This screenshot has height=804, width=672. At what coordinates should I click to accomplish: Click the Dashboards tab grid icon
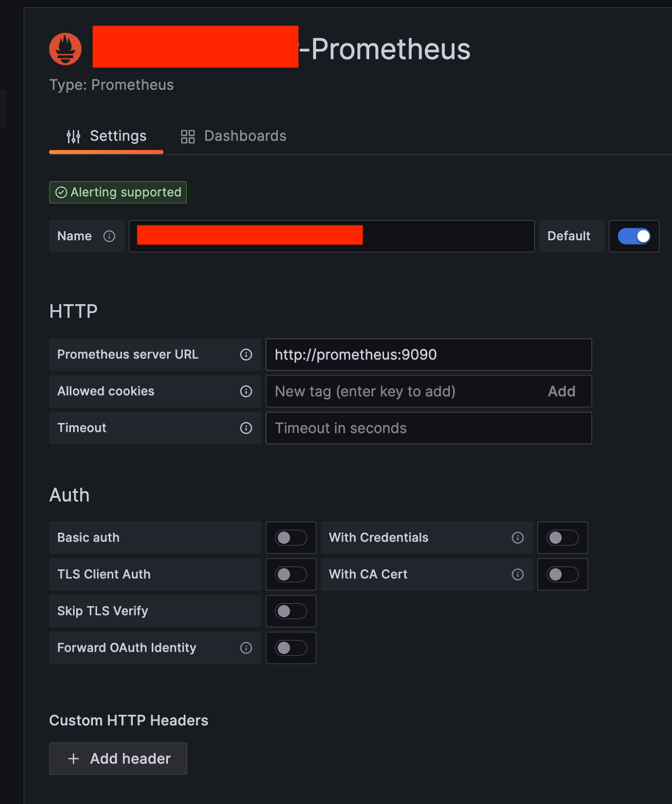(188, 136)
